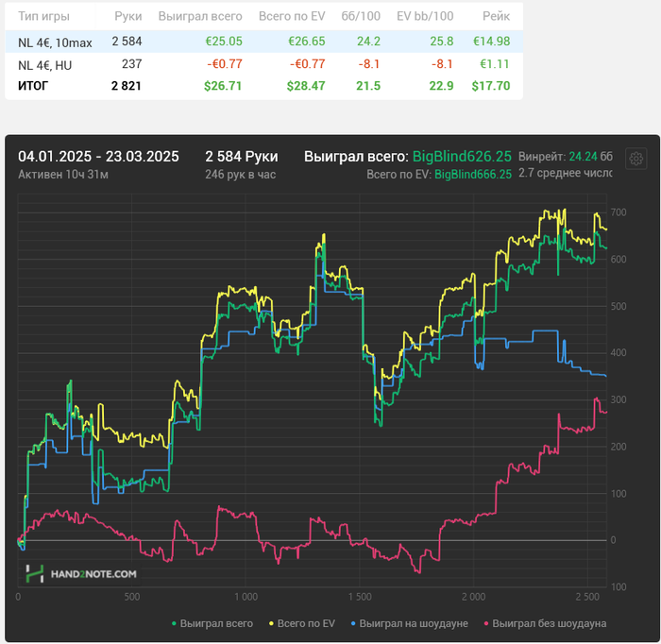Click the '2 584 Руки' chart header

click(242, 157)
